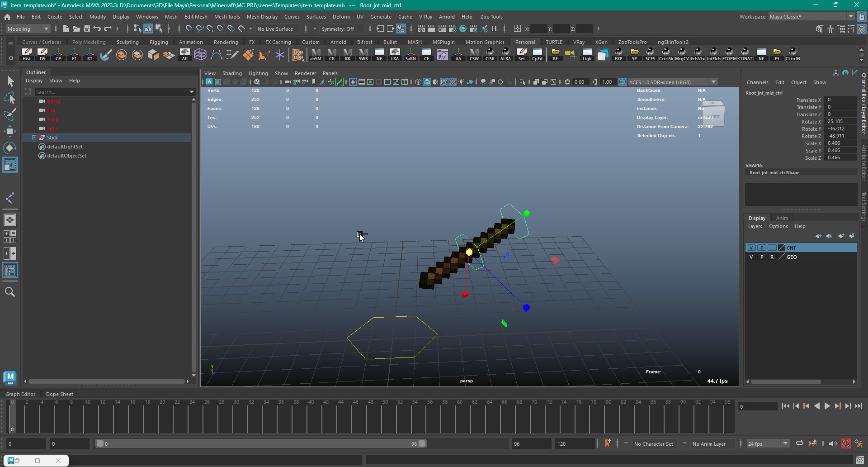Click the Layers menu in layer editor
Screen dimensions: 868x467
[755, 226]
